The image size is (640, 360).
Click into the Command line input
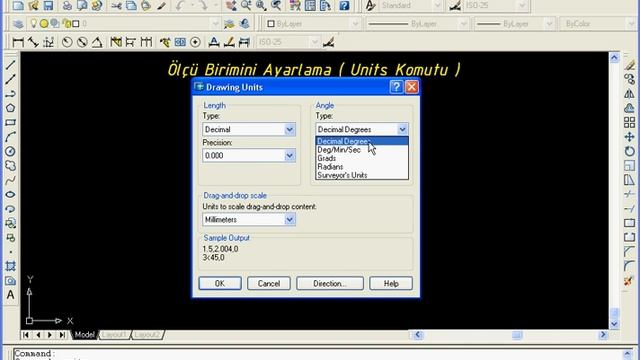coord(318,354)
